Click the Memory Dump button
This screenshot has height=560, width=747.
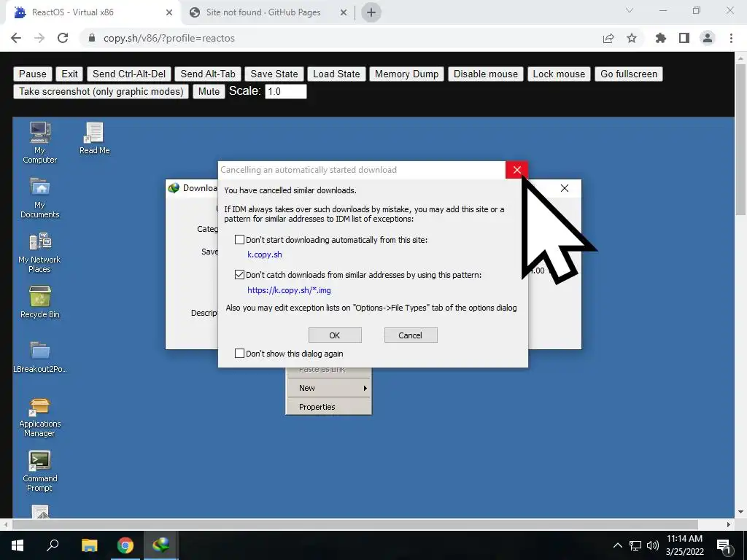(407, 74)
